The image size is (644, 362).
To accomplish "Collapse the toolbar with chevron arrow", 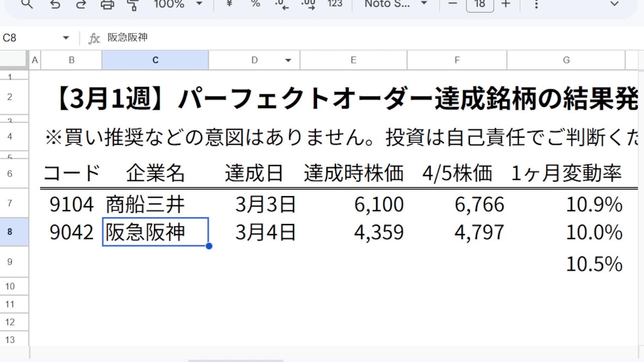I will point(614,4).
